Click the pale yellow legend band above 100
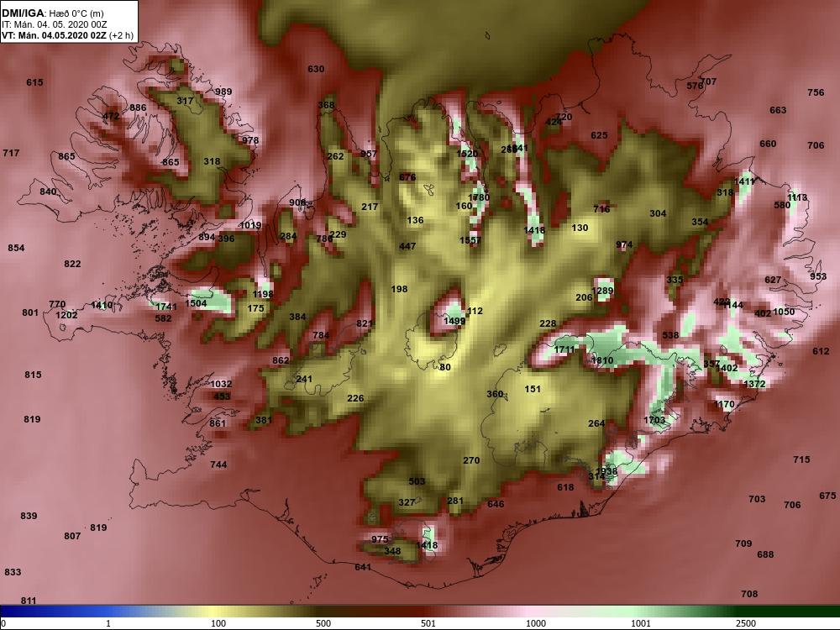The width and height of the screenshot is (840, 630). click(214, 612)
